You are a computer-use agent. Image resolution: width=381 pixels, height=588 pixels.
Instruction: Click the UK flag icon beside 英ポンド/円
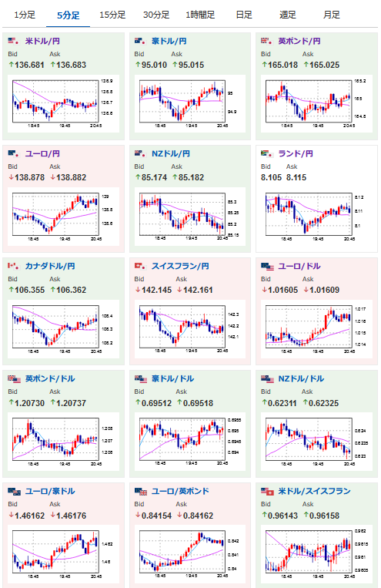[x=267, y=41]
